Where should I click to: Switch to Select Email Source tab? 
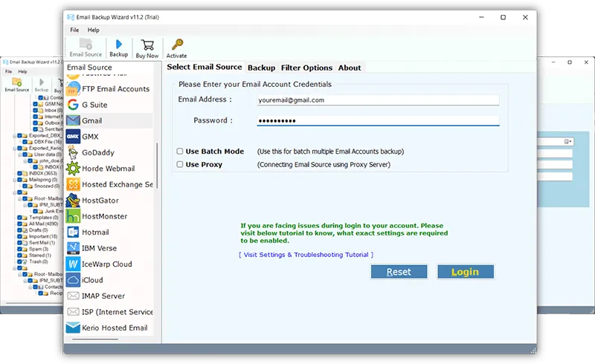(204, 67)
